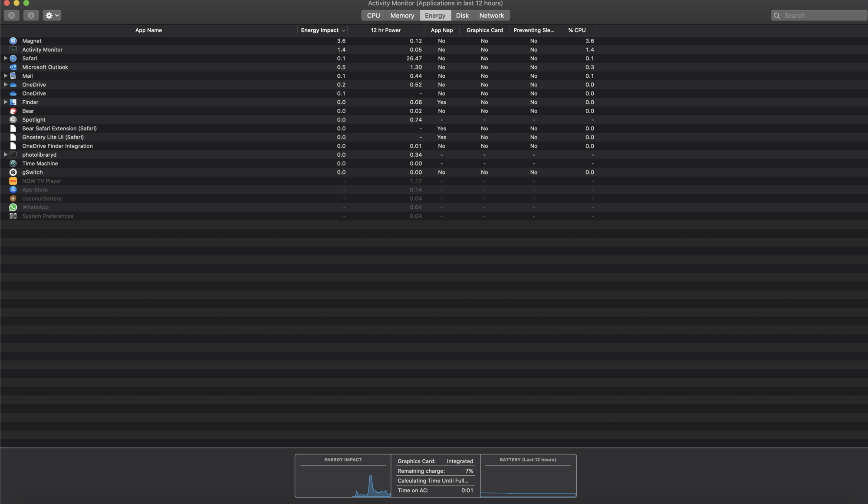Click Safari's 26.47 power value
This screenshot has width=868, height=504.
(x=414, y=58)
